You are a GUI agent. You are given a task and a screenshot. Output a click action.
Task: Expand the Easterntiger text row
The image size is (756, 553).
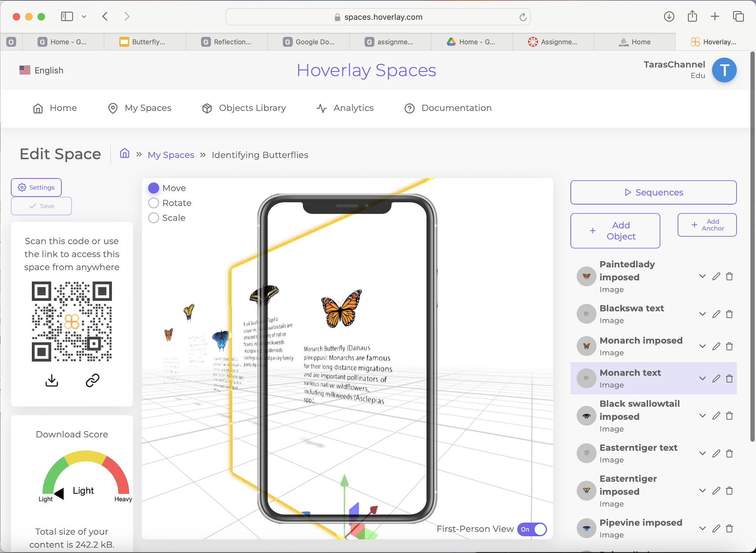(x=702, y=453)
